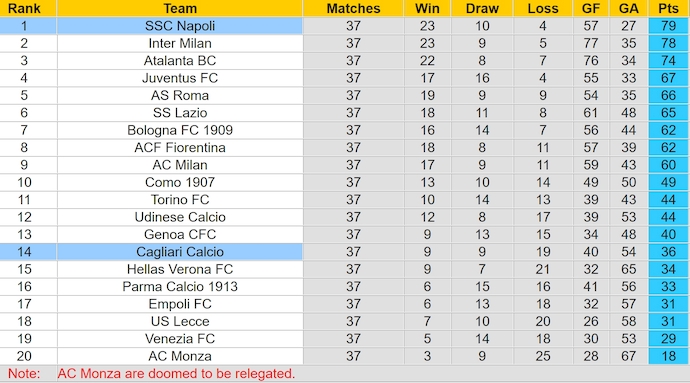Click rank 14 cell in highlighted row
Viewport: 690px width, 383px height.
pos(24,252)
